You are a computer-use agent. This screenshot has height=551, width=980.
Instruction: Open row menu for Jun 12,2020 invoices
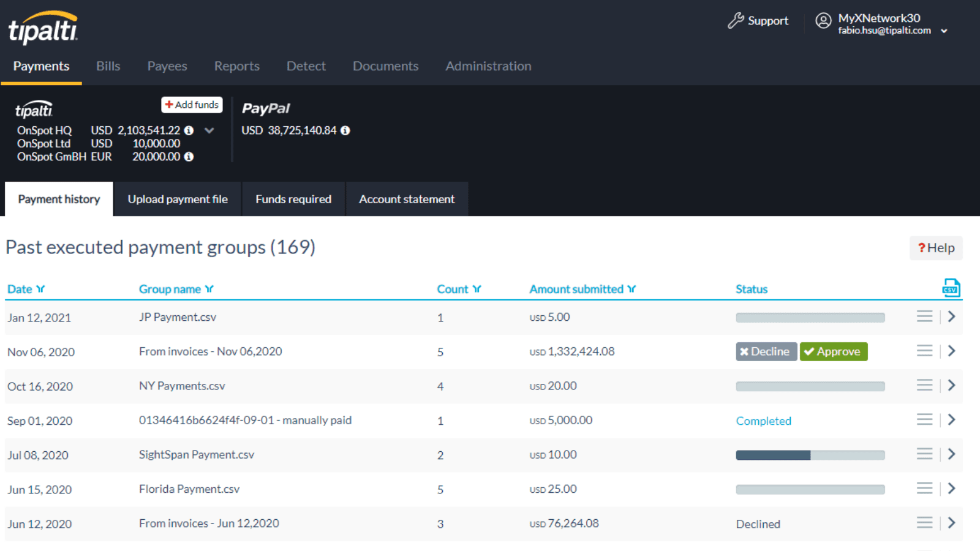click(924, 522)
